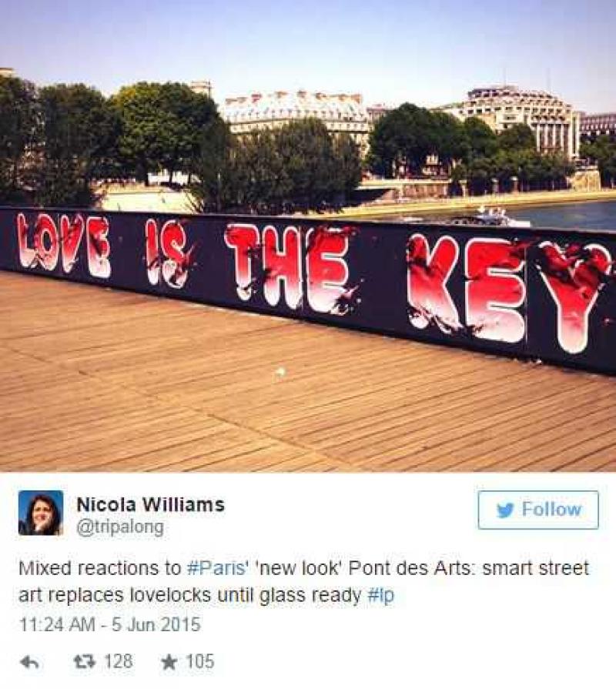
Task: Open the #lp hashtag link
Action: [x=380, y=595]
